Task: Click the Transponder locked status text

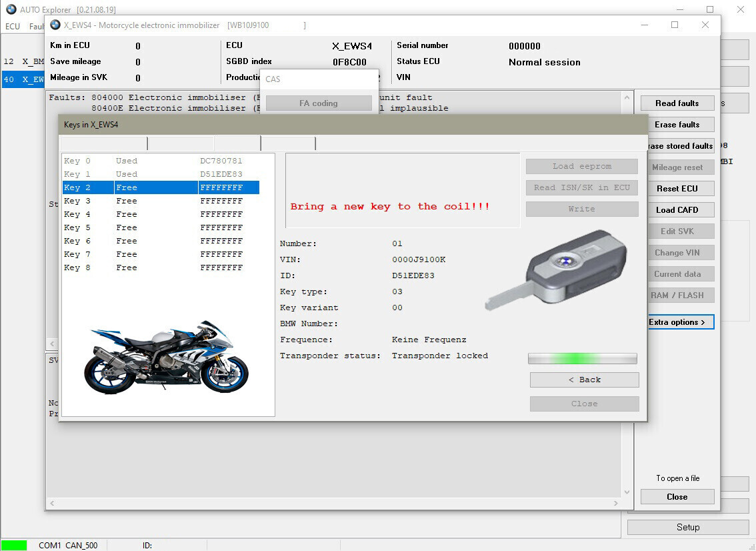Action: click(x=440, y=356)
